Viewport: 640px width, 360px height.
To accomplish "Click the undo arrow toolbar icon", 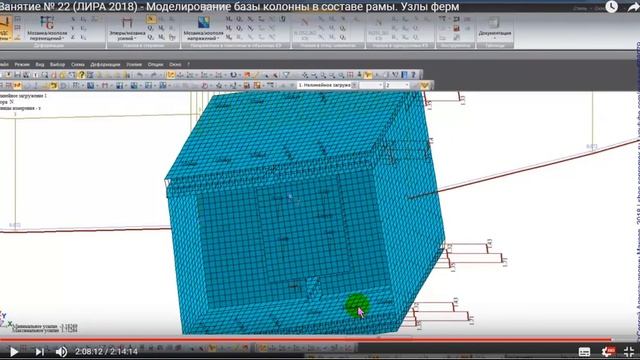I will click(x=140, y=75).
